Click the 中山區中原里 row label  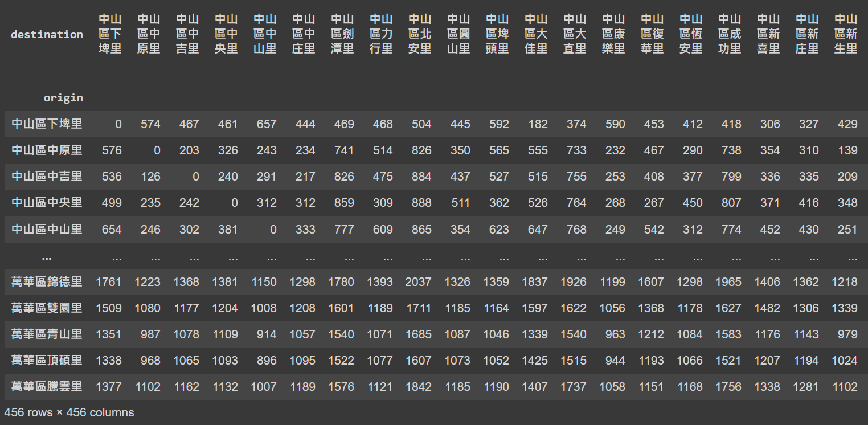tap(47, 150)
